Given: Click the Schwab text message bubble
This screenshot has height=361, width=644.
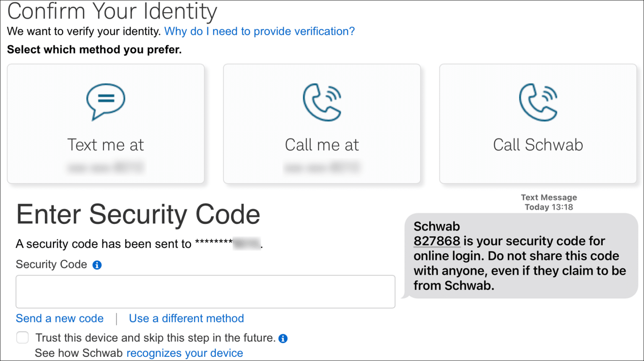Looking at the screenshot, I should (520, 256).
